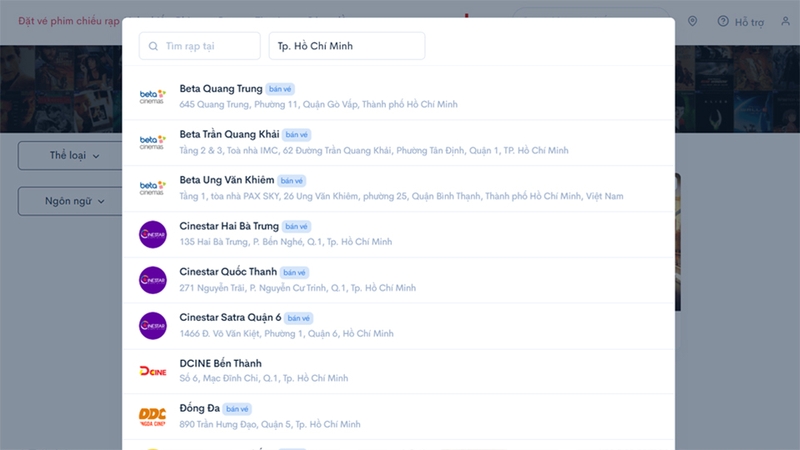Click 'bán vé' badge beside Beta Trần Quang Khải
This screenshot has height=450, width=800.
point(296,135)
